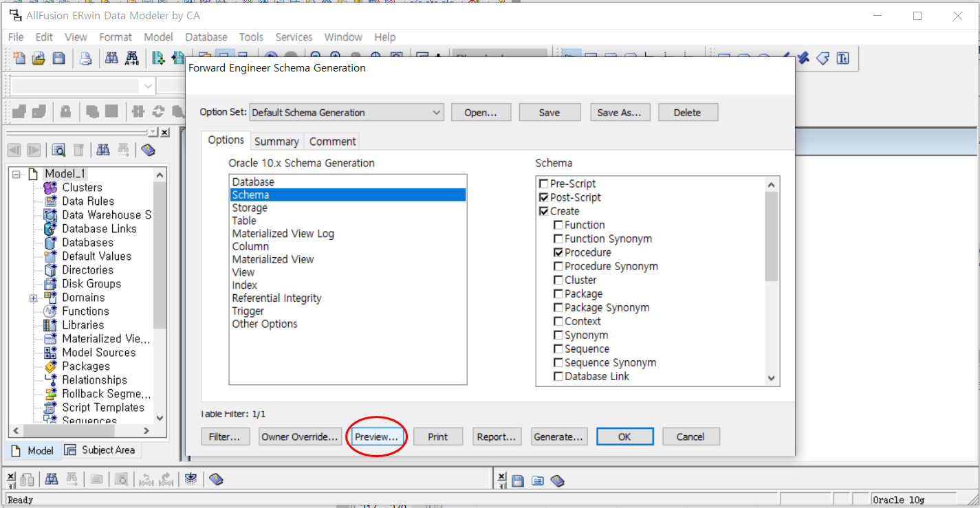The width and height of the screenshot is (980, 508).
Task: Switch to the Comment tab
Action: coord(333,142)
